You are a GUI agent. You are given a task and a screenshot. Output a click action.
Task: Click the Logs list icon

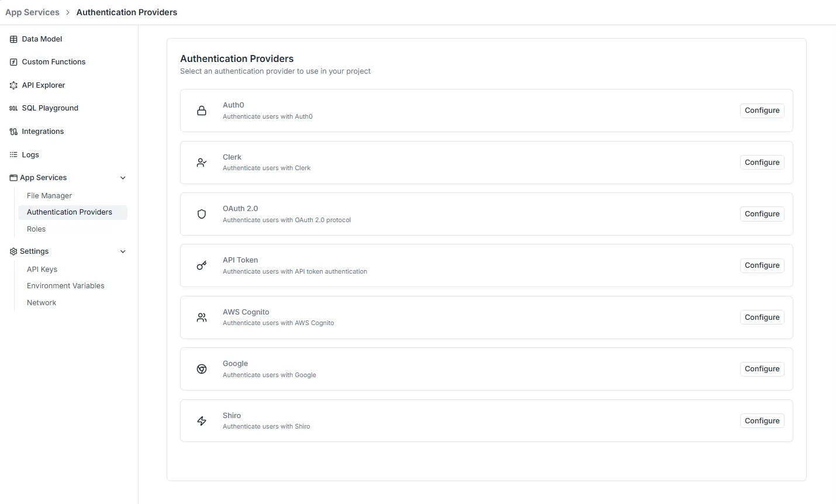click(x=13, y=155)
